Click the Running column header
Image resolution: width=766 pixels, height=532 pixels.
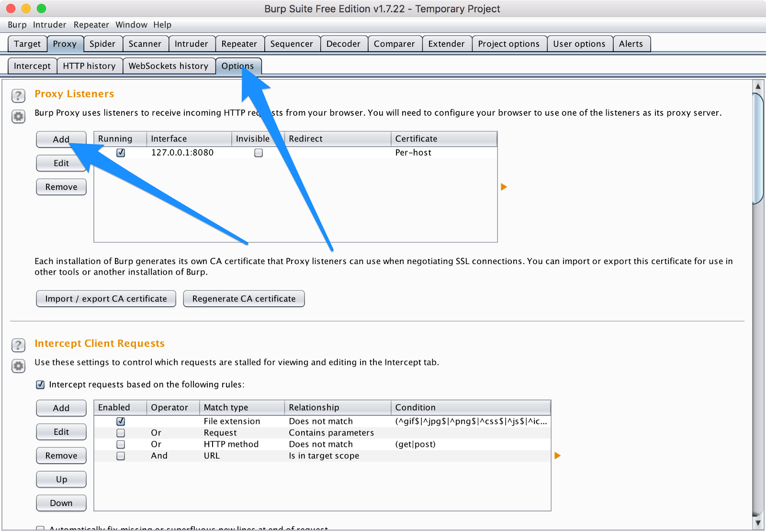(120, 139)
